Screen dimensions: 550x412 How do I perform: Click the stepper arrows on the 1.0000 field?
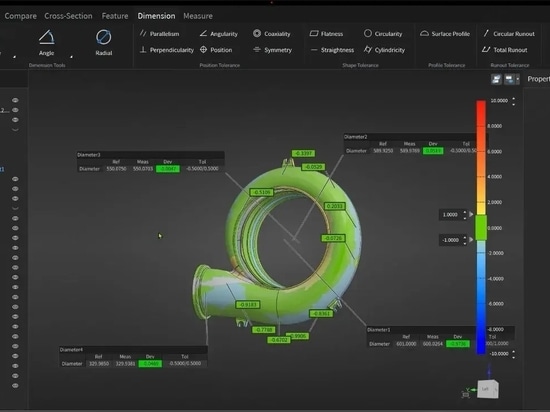(x=465, y=215)
